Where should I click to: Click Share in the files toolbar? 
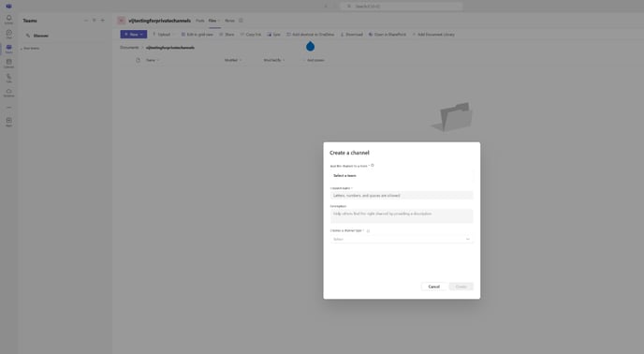point(227,35)
